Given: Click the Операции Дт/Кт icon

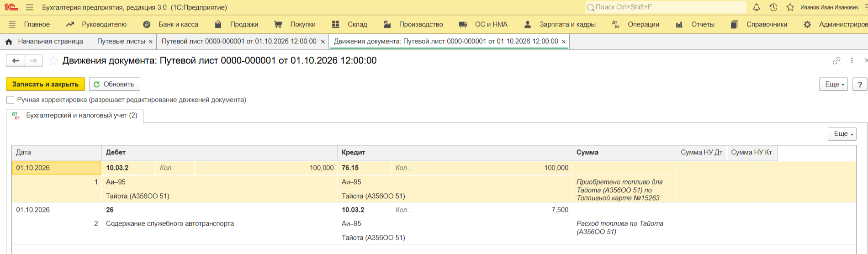Looking at the screenshot, I should 616,25.
